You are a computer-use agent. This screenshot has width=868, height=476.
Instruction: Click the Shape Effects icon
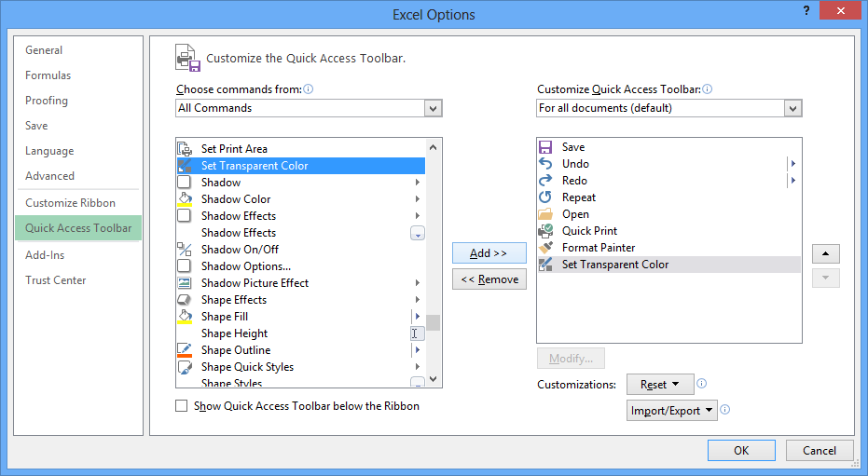point(185,300)
